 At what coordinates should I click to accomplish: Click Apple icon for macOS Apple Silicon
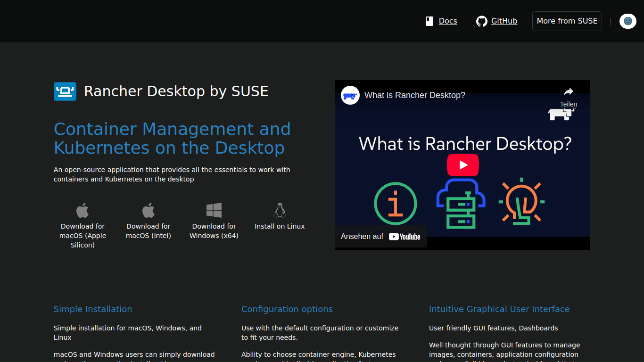coord(83,210)
